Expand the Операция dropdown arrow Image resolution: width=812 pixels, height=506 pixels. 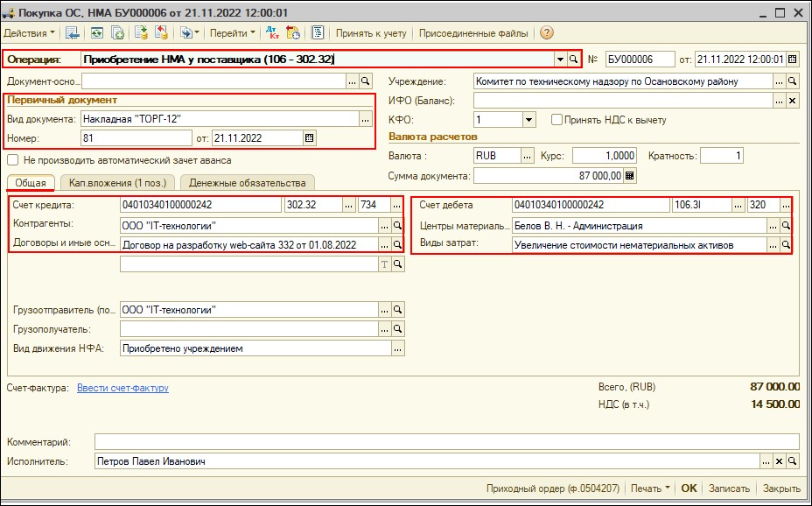pyautogui.click(x=560, y=60)
